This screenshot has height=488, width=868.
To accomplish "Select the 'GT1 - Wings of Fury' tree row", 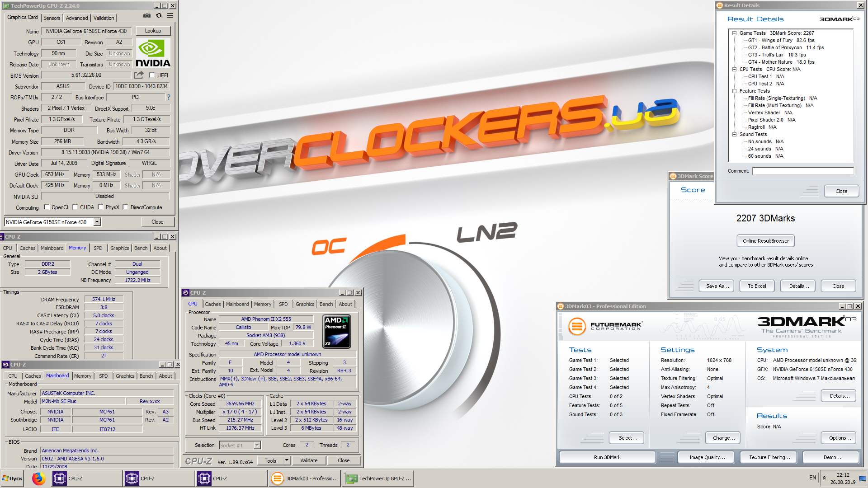I will 781,40.
